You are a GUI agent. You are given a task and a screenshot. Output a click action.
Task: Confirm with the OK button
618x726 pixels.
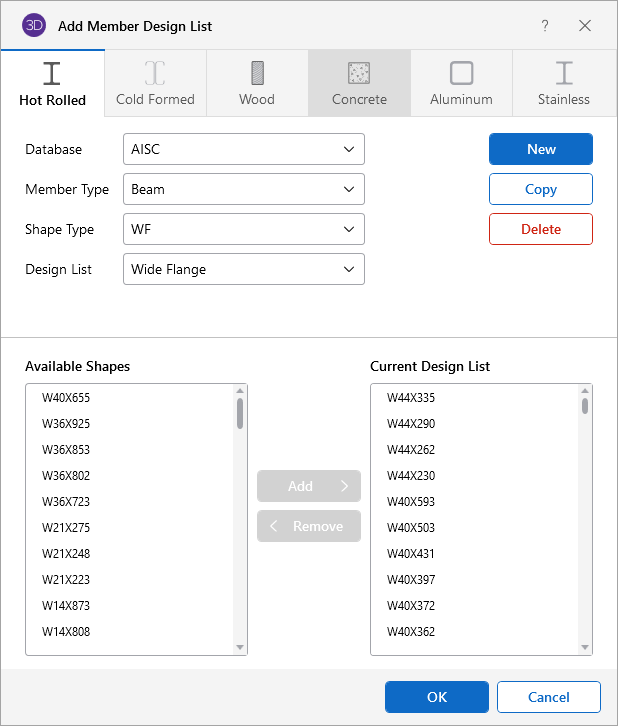[x=436, y=697]
